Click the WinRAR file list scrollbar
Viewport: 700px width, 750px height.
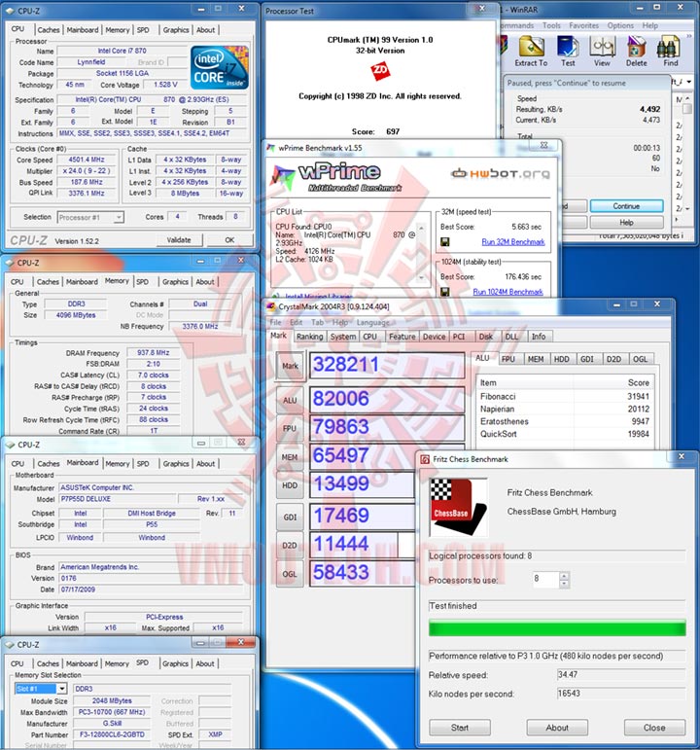(x=687, y=153)
